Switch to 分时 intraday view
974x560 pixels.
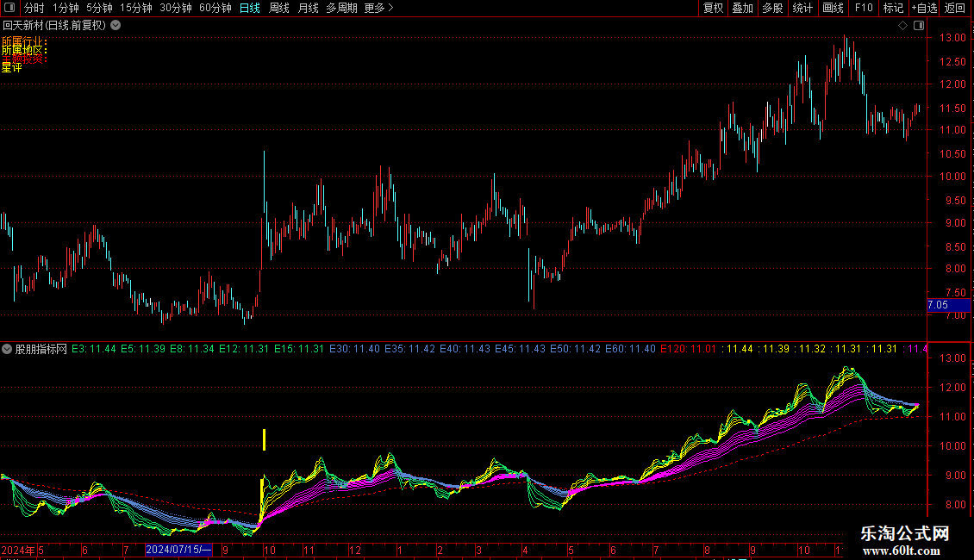coord(34,9)
